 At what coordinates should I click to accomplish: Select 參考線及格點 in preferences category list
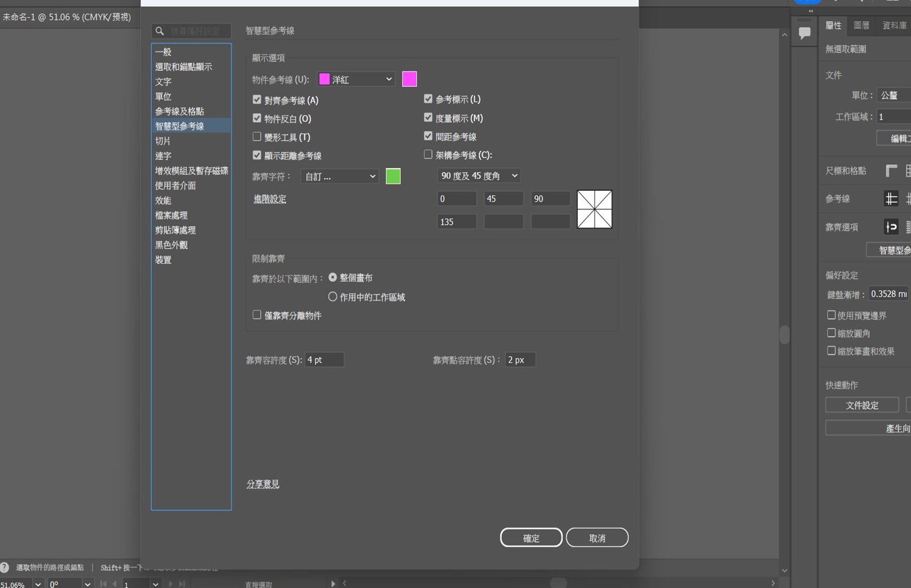(179, 111)
